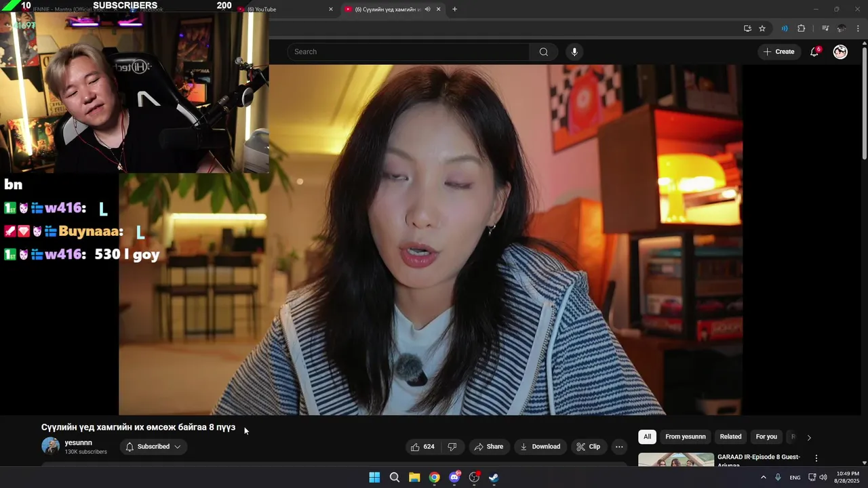Open Chrome extensions puzzle icon
This screenshot has width=868, height=488.
pyautogui.click(x=801, y=28)
